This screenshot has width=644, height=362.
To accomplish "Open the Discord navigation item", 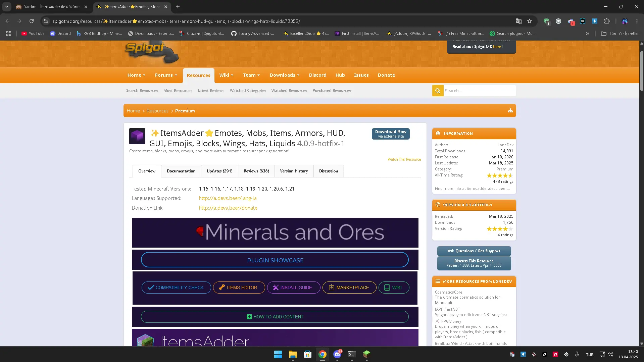I will point(318,75).
